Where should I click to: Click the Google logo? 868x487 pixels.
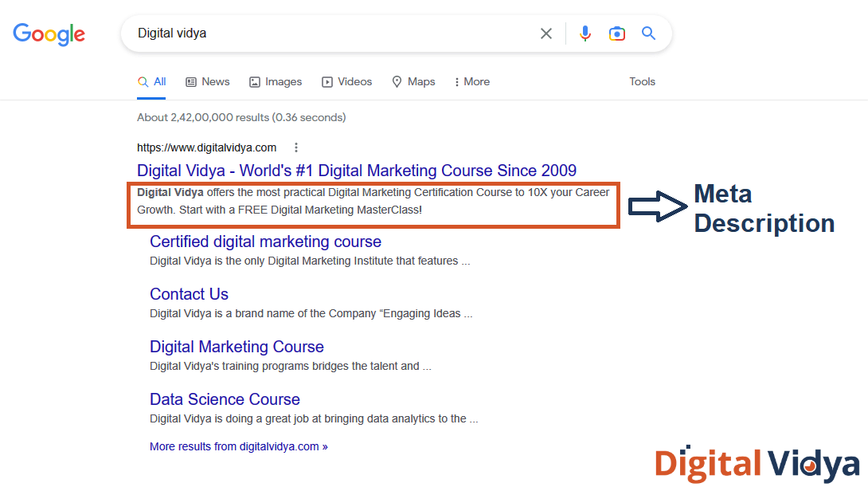pyautogui.click(x=49, y=34)
